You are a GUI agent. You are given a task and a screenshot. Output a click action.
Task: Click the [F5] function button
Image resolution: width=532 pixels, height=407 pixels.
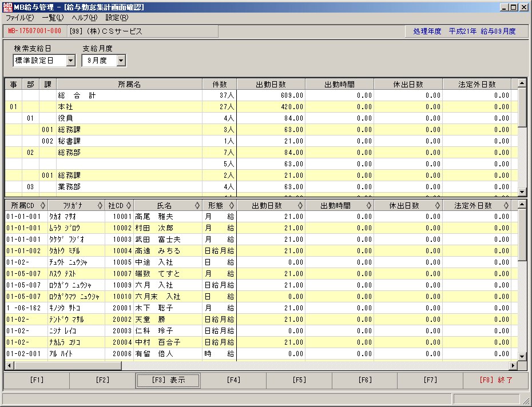(299, 380)
